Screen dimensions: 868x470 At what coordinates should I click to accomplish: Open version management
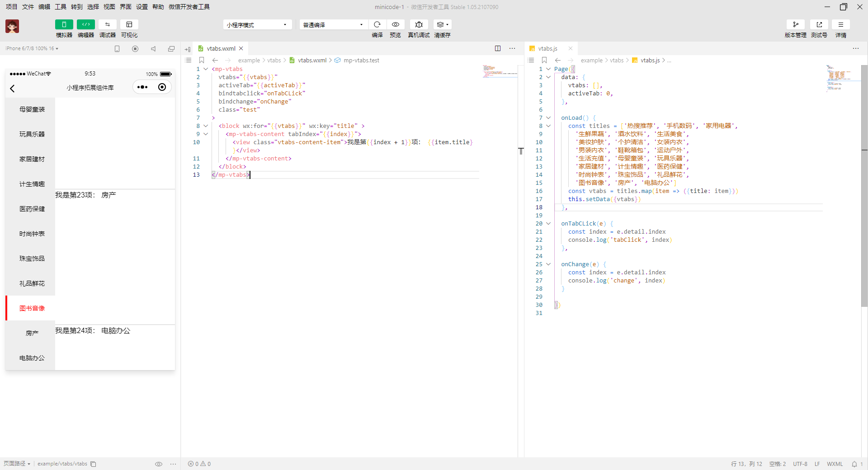[x=796, y=24]
